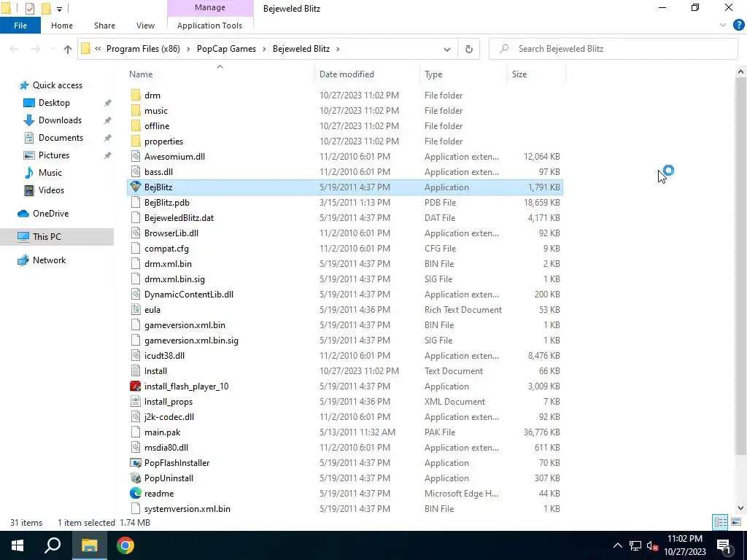Select OneDrive in navigation pane
Image resolution: width=747 pixels, height=560 pixels.
[x=50, y=214]
